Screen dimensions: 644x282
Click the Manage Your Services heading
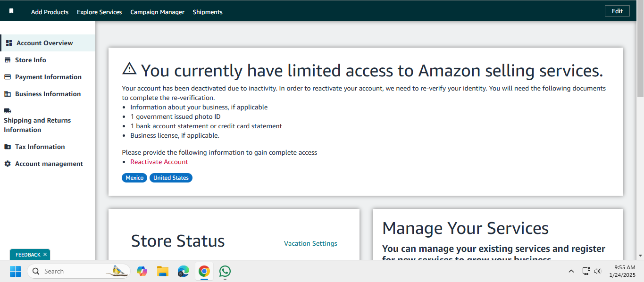tap(465, 228)
